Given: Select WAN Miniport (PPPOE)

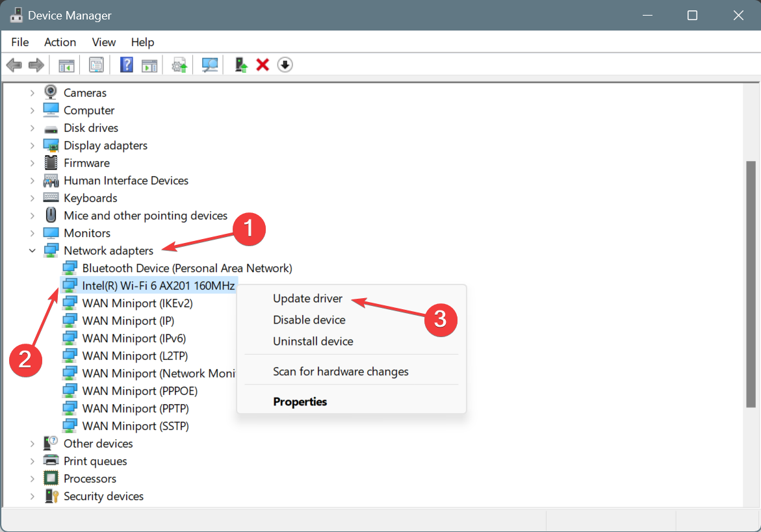Looking at the screenshot, I should click(140, 391).
